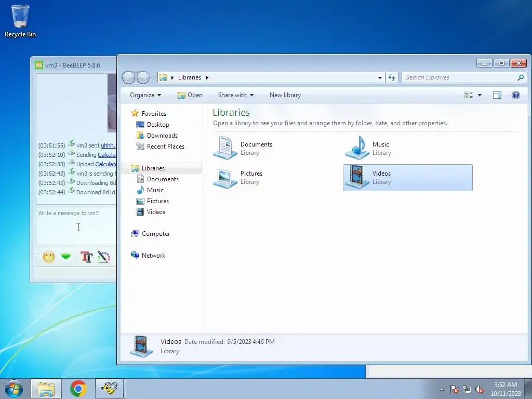
Task: Click the Explorer Back navigation button
Action: pyautogui.click(x=129, y=78)
